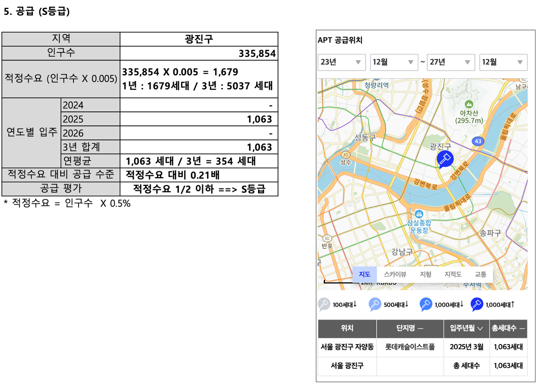Image resolution: width=545 pixels, height=392 pixels.
Task: Select 서울 광진구 자양동 location cell
Action: click(347, 347)
